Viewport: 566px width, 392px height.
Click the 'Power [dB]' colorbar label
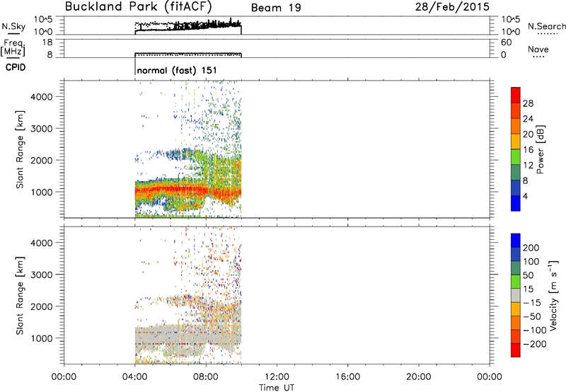(x=541, y=149)
